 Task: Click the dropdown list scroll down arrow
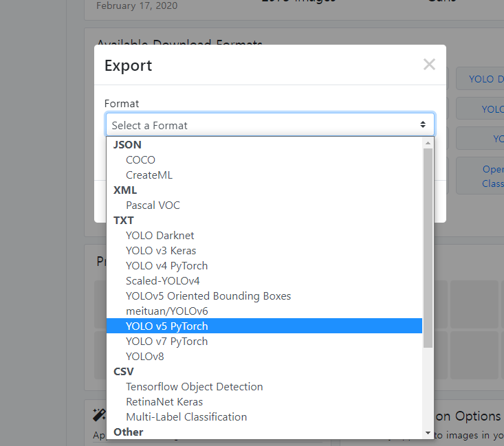(428, 433)
